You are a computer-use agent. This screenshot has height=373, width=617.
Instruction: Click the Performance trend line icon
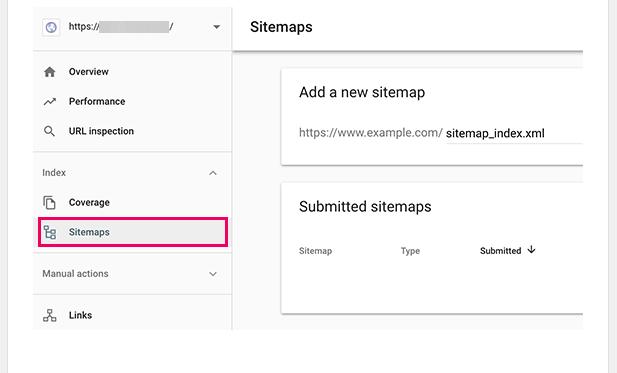point(50,102)
